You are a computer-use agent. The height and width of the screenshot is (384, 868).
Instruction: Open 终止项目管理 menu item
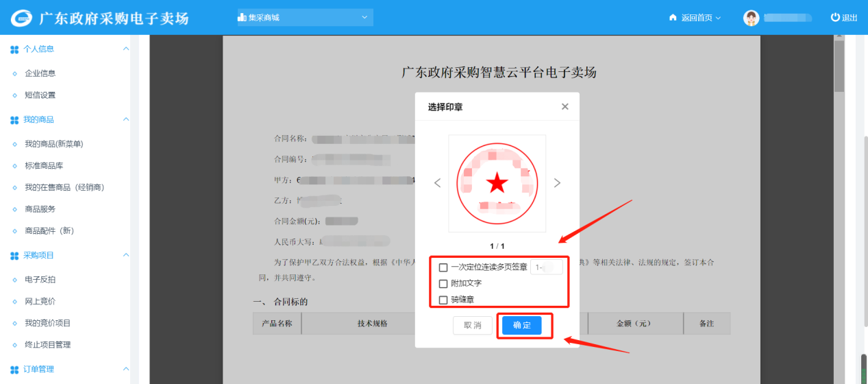click(x=47, y=345)
